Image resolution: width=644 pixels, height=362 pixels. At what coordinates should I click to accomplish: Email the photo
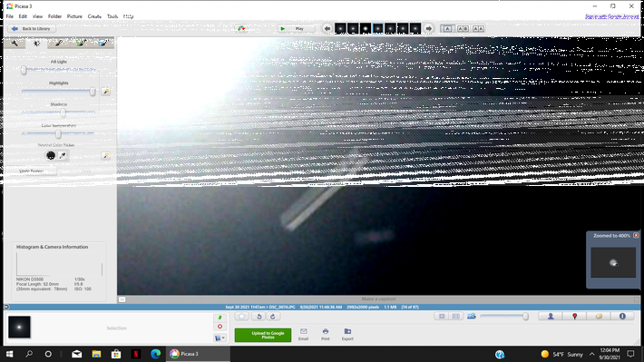tap(304, 335)
